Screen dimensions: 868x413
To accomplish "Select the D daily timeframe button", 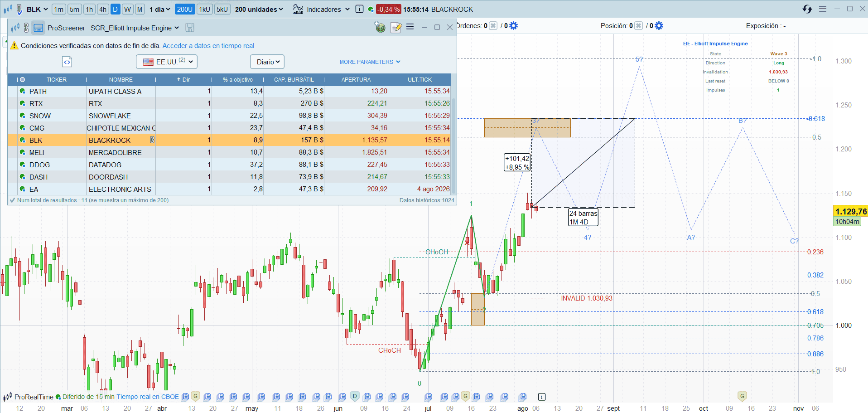I will point(116,9).
